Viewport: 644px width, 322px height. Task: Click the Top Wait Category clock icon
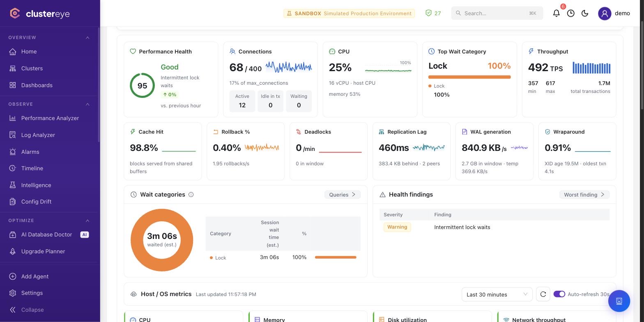[432, 51]
